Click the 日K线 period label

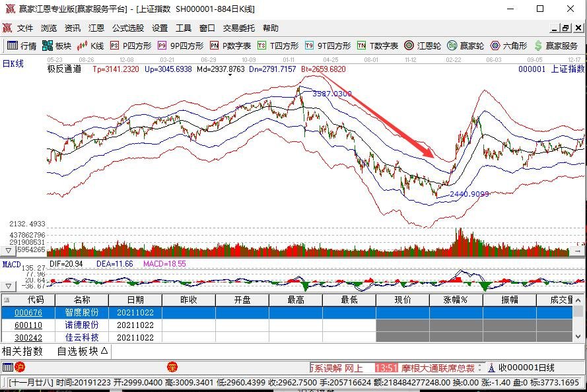(x=13, y=63)
